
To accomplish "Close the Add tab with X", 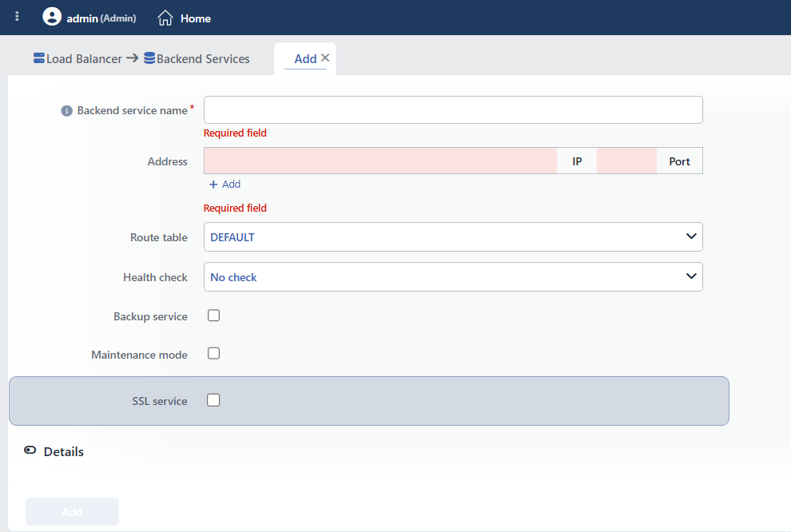I will 325,58.
